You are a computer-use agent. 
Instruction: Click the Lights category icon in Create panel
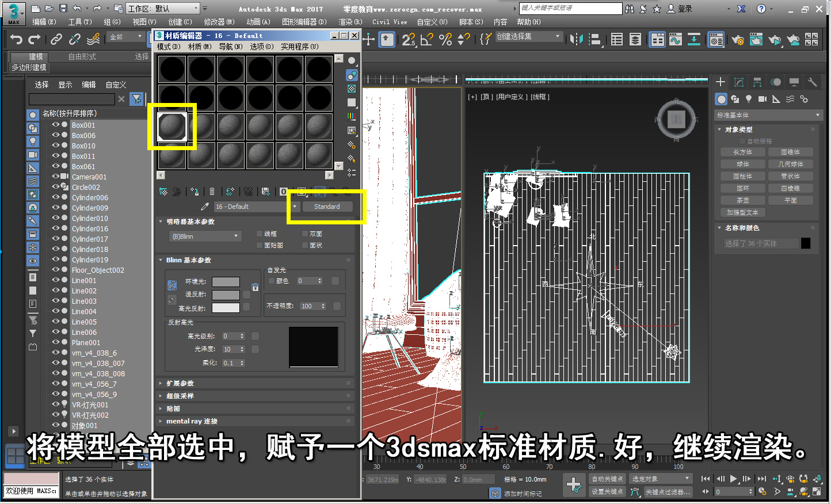click(x=749, y=99)
